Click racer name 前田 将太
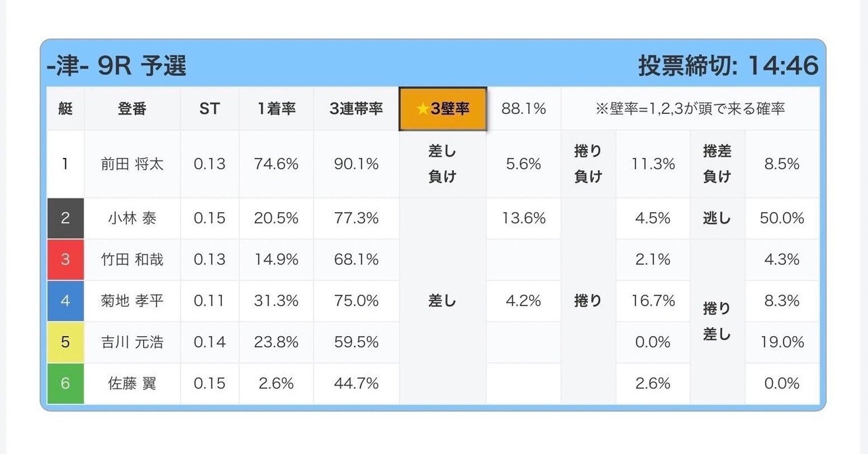Viewport: 868px width, 454px height. tap(132, 164)
